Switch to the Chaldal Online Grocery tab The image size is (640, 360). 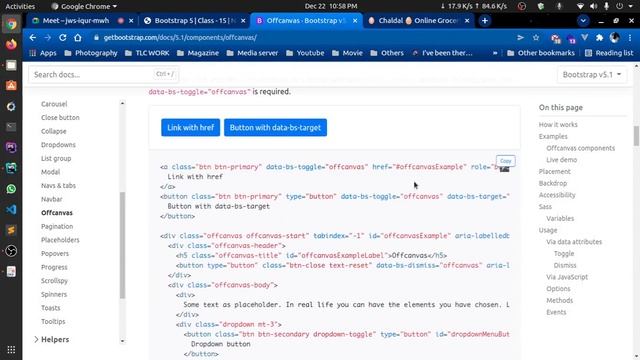418,20
